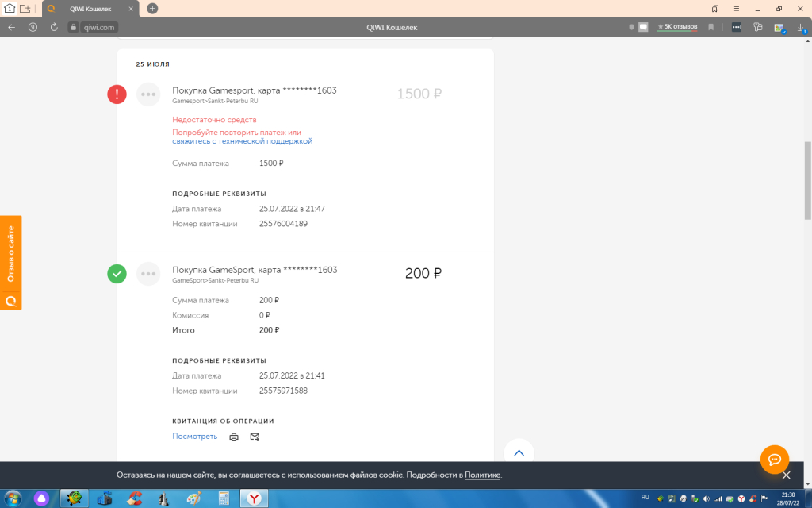Click the red error status icon
This screenshot has width=812, height=508.
tap(117, 94)
